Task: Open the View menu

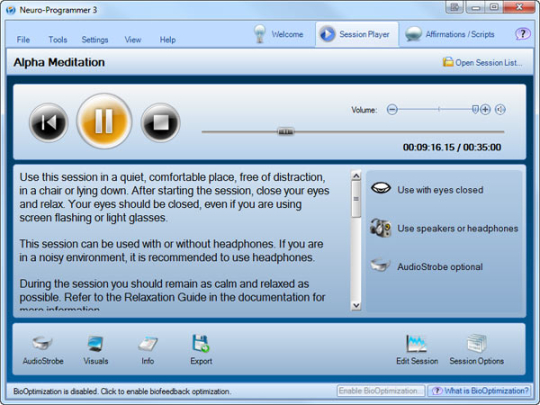Action: (x=133, y=40)
